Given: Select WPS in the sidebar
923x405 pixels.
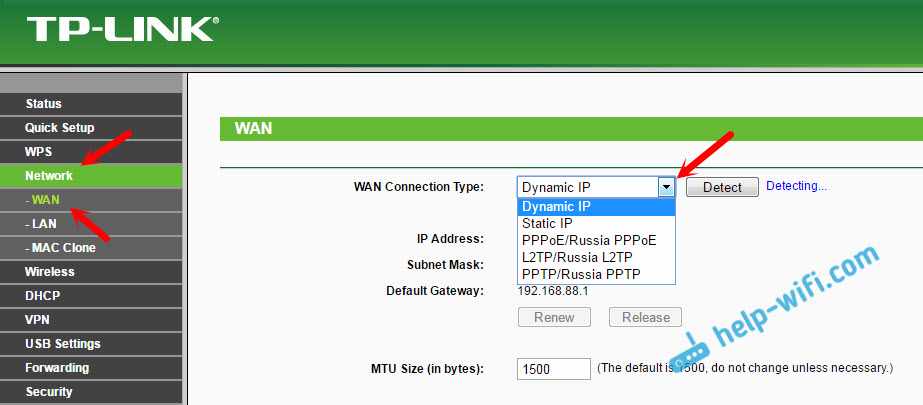Looking at the screenshot, I should (92, 152).
